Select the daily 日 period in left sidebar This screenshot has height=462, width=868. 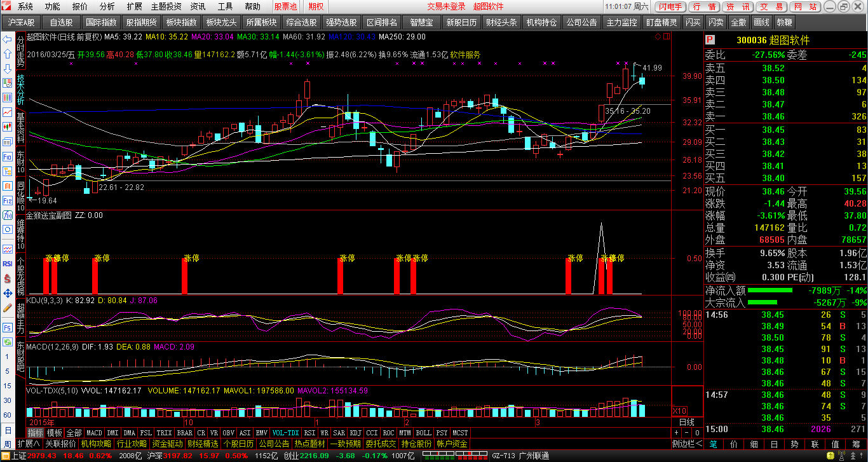coord(8,430)
